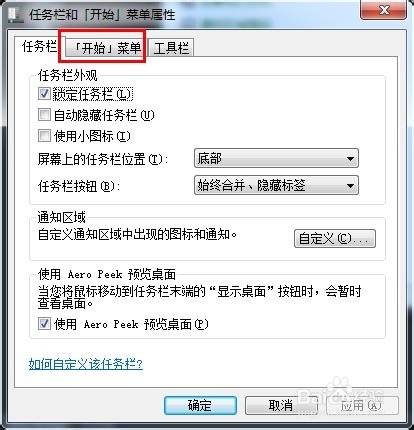414x430 pixels.
Task: Click arrow of the 底部 dropdown
Action: [x=350, y=159]
